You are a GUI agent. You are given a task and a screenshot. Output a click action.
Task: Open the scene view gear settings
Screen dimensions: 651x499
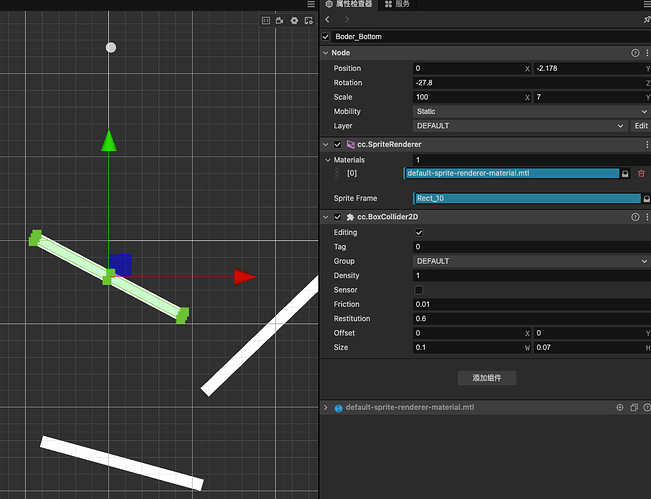tap(294, 20)
